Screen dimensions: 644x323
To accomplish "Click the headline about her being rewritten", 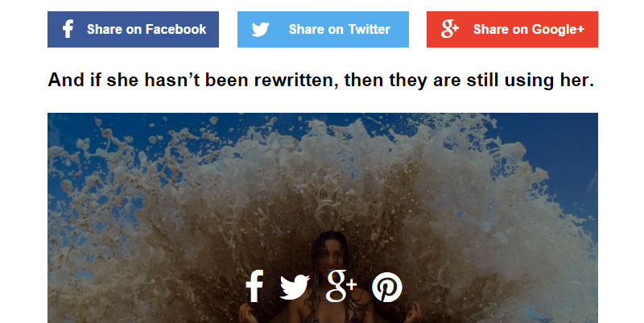I will pyautogui.click(x=321, y=80).
